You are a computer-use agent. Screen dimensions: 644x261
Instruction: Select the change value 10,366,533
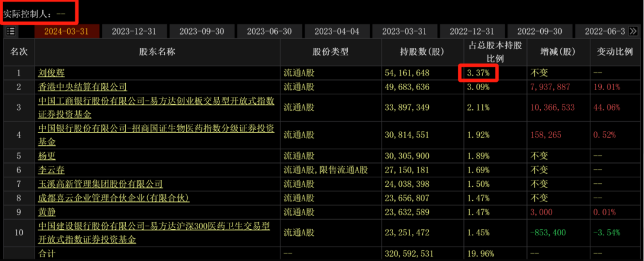click(552, 108)
